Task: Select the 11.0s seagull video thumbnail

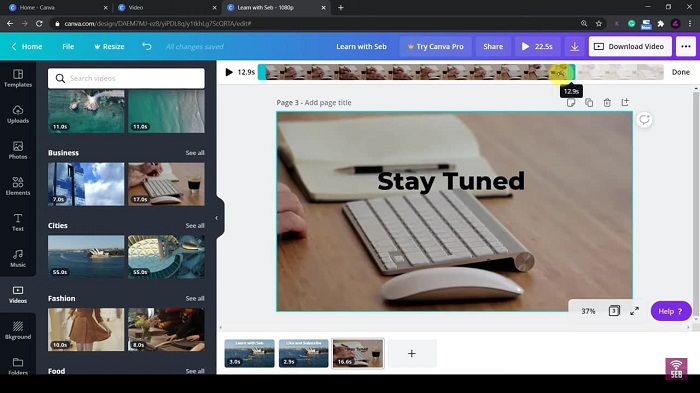Action: 86,111
